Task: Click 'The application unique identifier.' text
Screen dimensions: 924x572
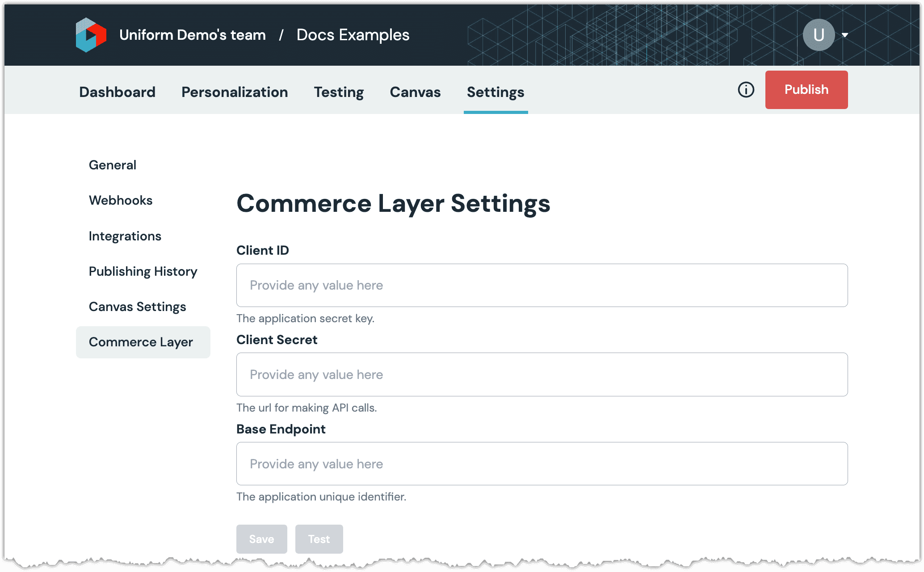Action: click(x=321, y=497)
